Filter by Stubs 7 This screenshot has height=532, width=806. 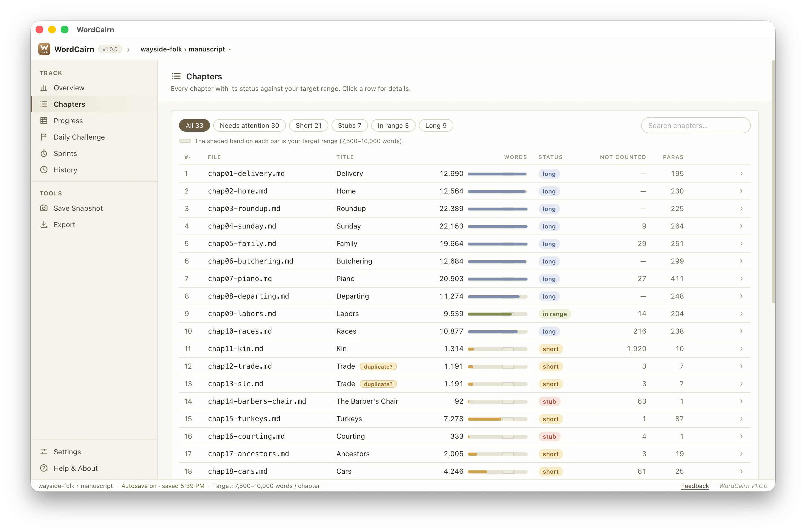[x=349, y=126]
